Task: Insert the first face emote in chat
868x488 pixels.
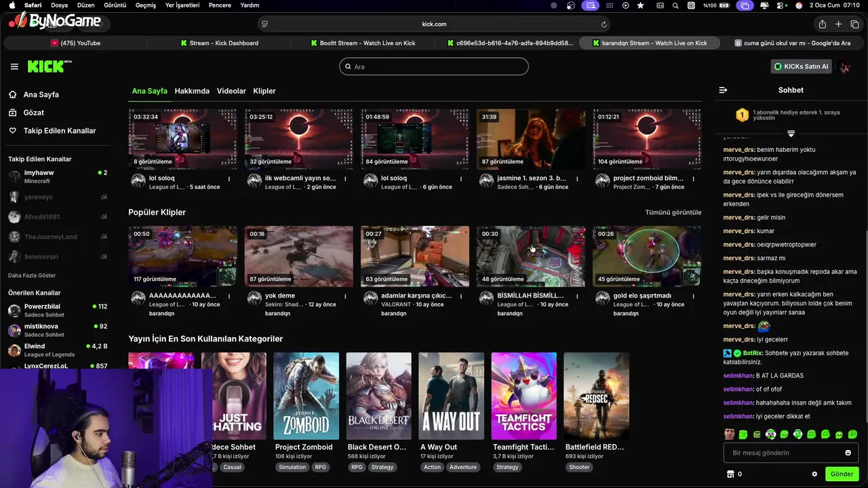Action: (x=730, y=434)
